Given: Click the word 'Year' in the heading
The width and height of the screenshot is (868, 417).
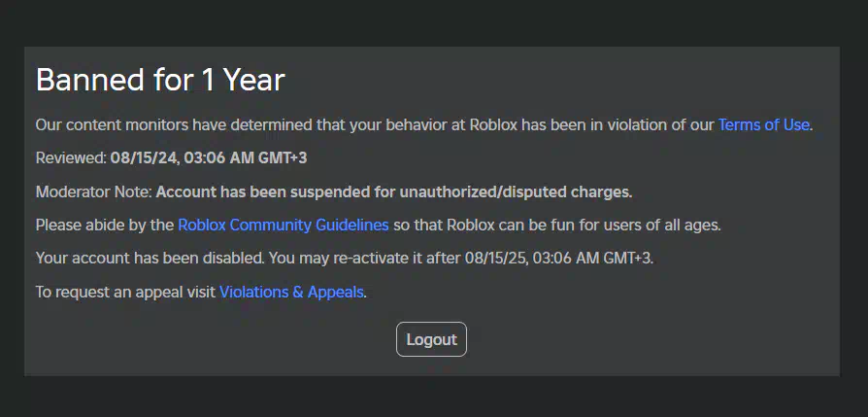Looking at the screenshot, I should pyautogui.click(x=254, y=80).
